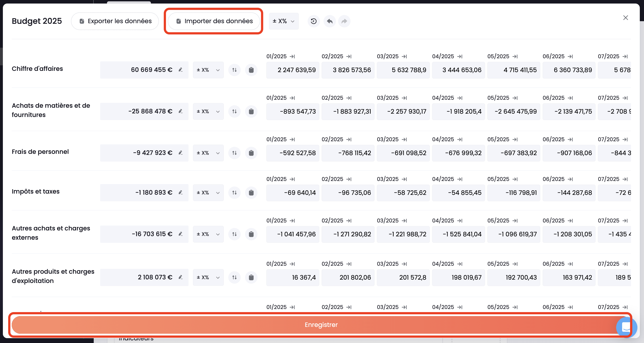This screenshot has height=343, width=644.
Task: Edit Frais de personnel 02/2025 value -768 115,42
Action: click(x=348, y=153)
